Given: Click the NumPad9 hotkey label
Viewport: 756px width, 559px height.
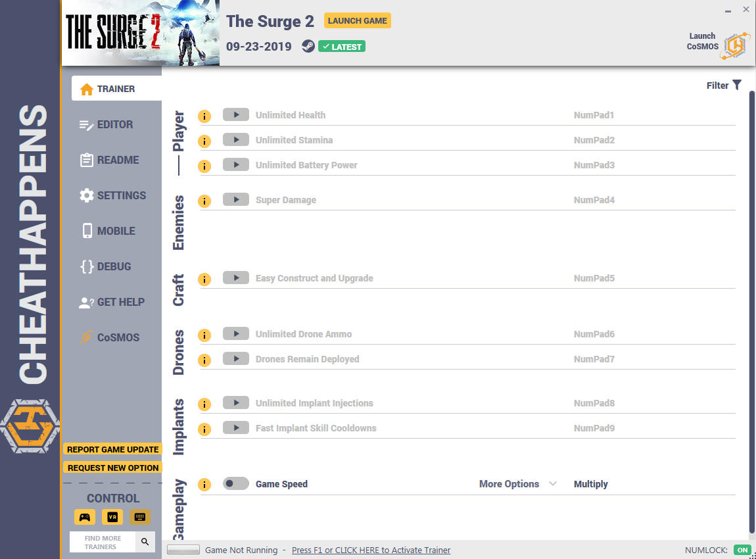Looking at the screenshot, I should (594, 428).
